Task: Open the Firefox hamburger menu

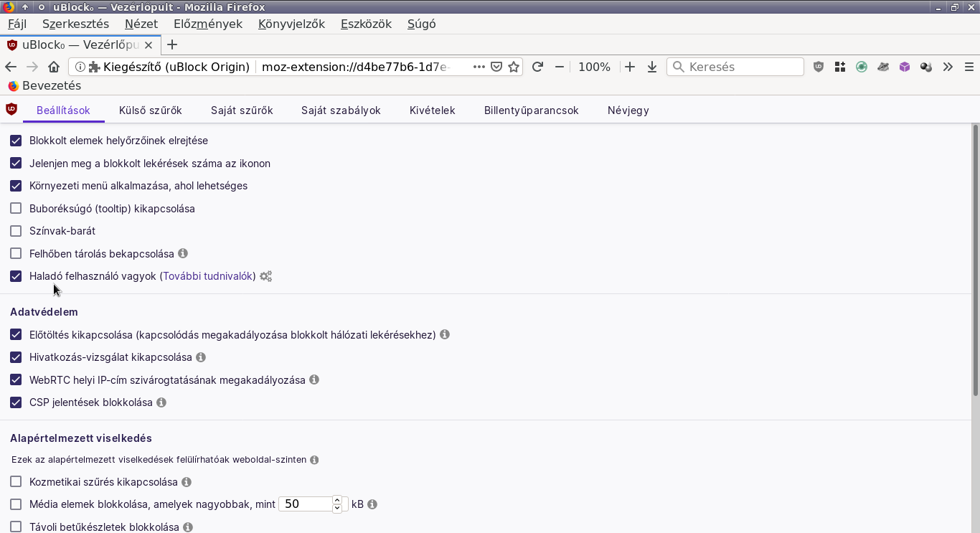Action: (x=968, y=67)
